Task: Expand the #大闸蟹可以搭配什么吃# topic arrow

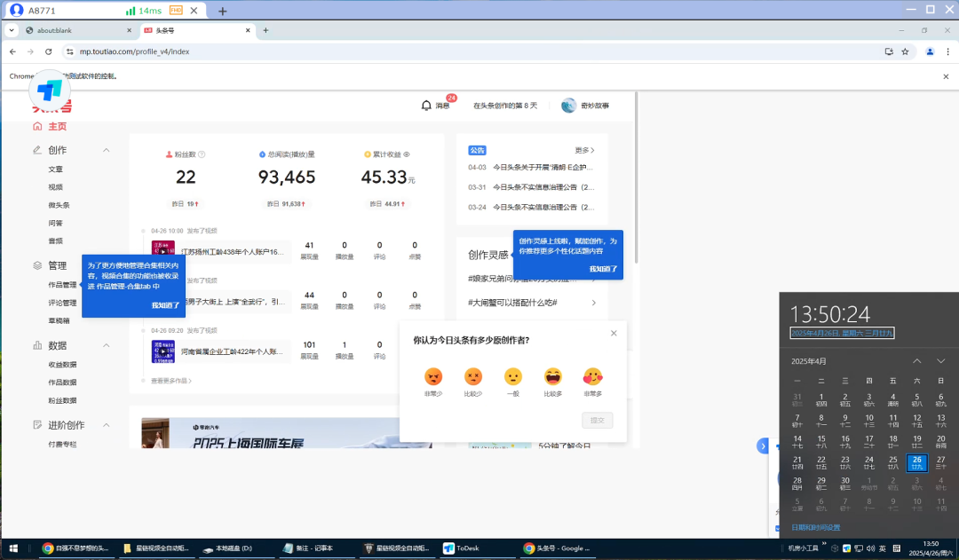Action: tap(593, 303)
